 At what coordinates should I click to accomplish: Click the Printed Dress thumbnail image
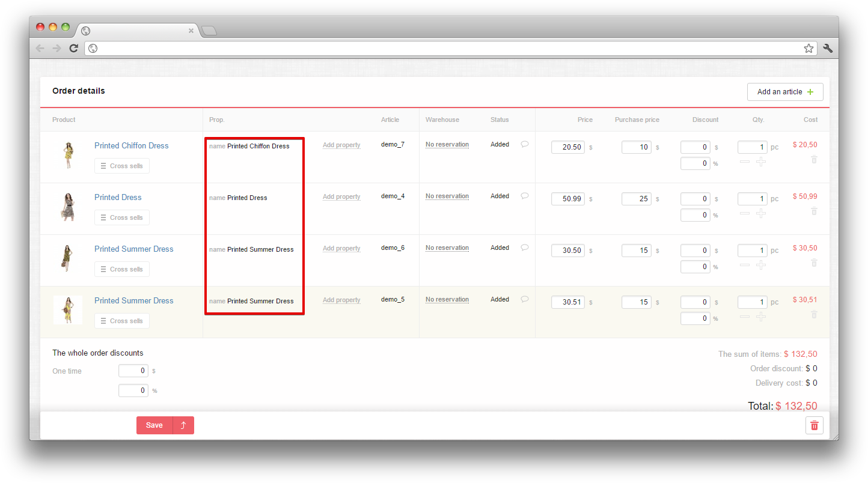[68, 207]
